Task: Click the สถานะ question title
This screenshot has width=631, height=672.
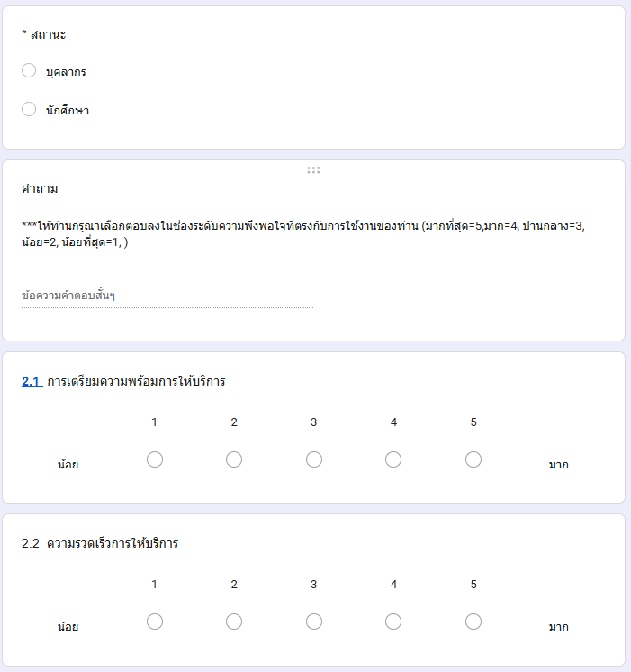Action: coord(44,34)
